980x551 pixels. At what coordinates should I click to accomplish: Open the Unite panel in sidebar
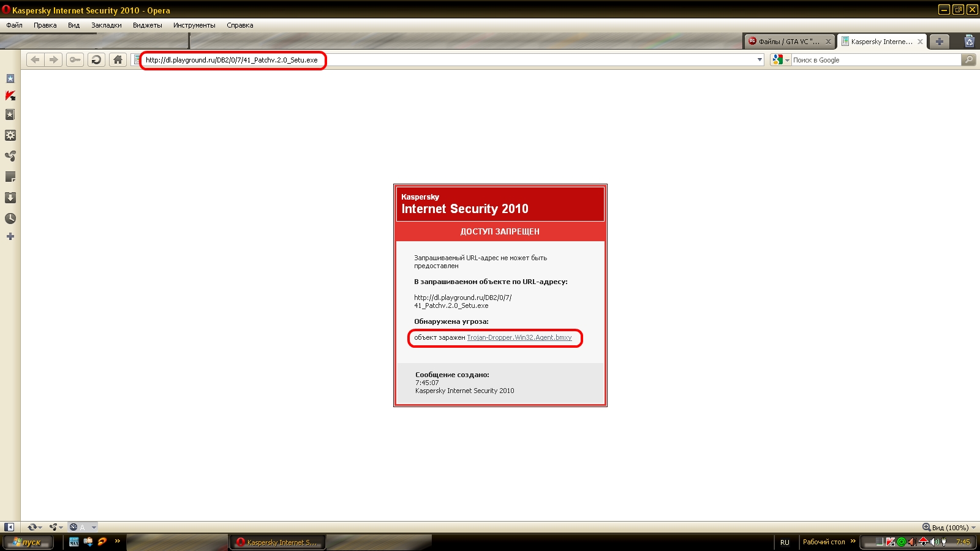tap(10, 156)
